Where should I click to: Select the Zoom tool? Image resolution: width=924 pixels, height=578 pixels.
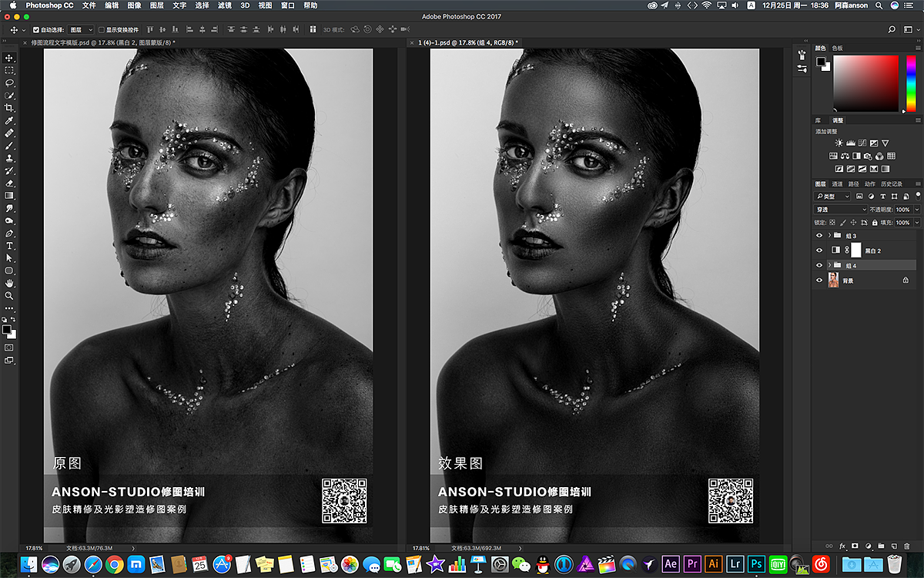click(9, 295)
